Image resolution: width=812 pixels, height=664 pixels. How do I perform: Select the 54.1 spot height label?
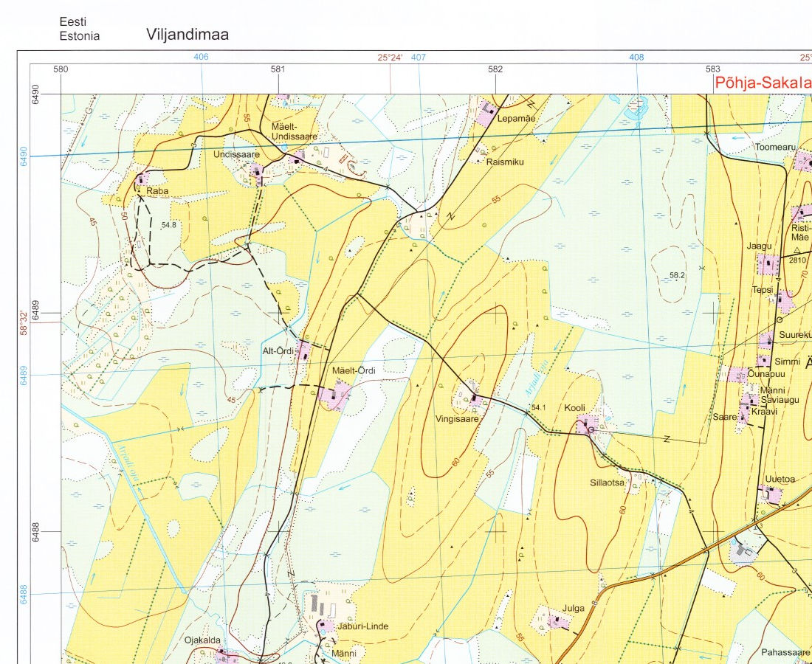click(538, 408)
